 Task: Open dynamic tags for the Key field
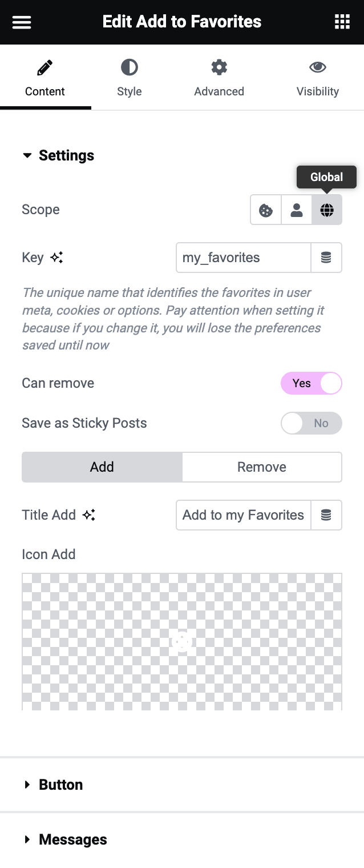pos(326,258)
